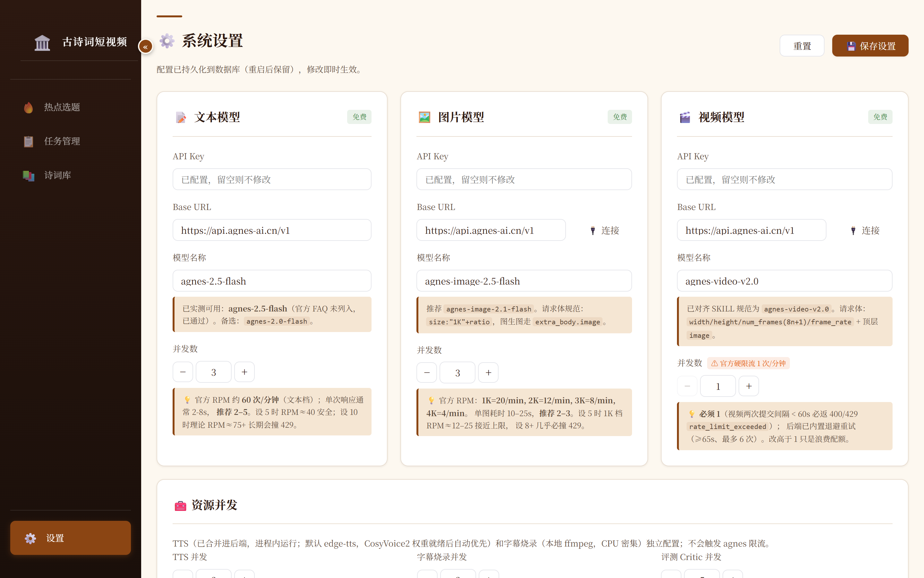Click the plug icon beside video 连接
Screen dimensions: 924x578
tap(853, 231)
